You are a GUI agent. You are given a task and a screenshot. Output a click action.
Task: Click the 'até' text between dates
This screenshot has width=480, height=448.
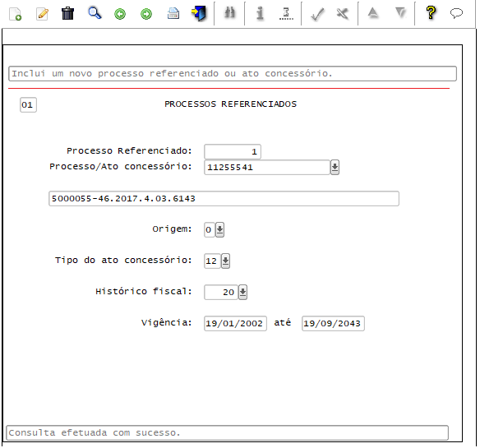pyautogui.click(x=283, y=323)
